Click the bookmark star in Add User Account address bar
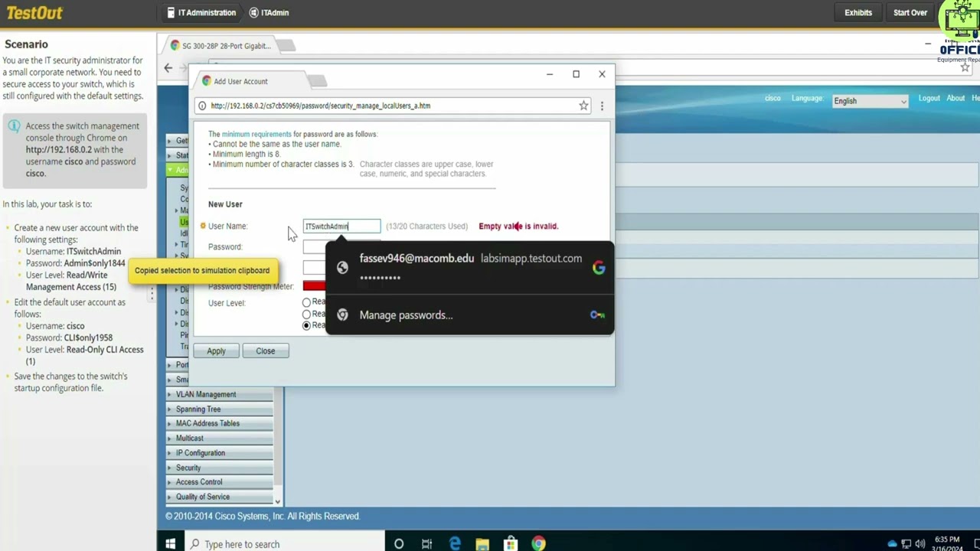 583,106
